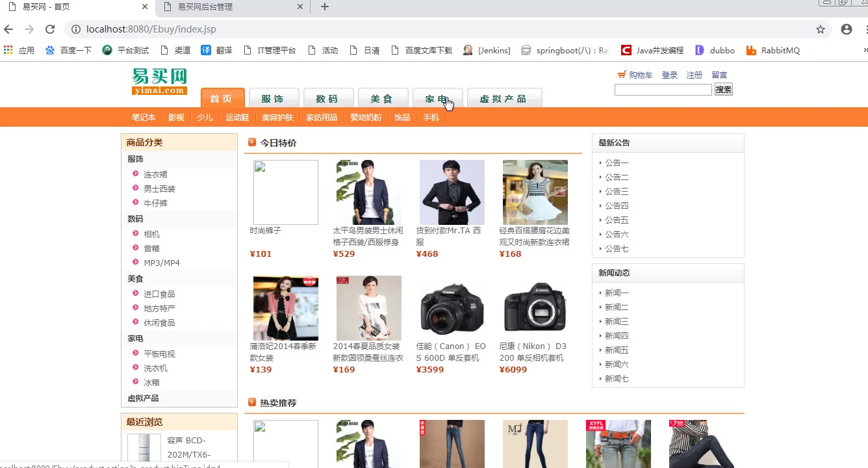Image resolution: width=868 pixels, height=468 pixels.
Task: Bookmark page with the star icon
Action: tap(821, 29)
